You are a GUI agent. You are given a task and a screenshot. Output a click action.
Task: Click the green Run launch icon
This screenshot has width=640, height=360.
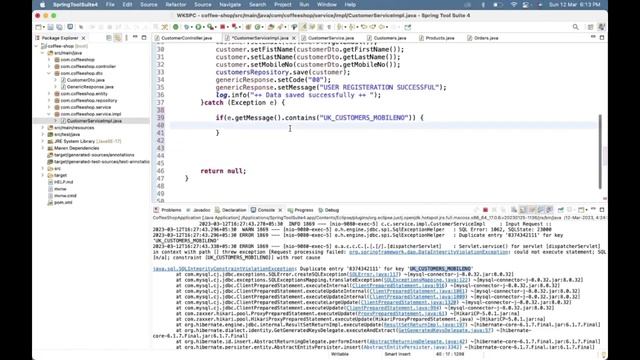(198, 27)
